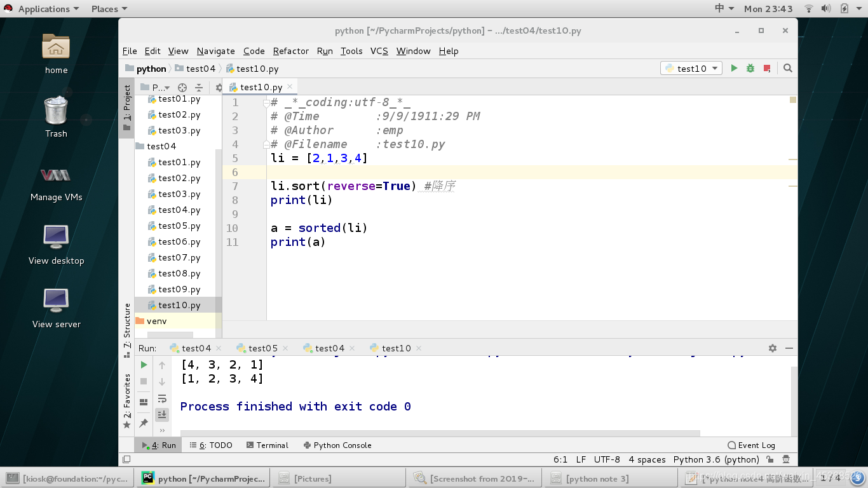Stop the process via toolbar red stop icon

click(767, 68)
